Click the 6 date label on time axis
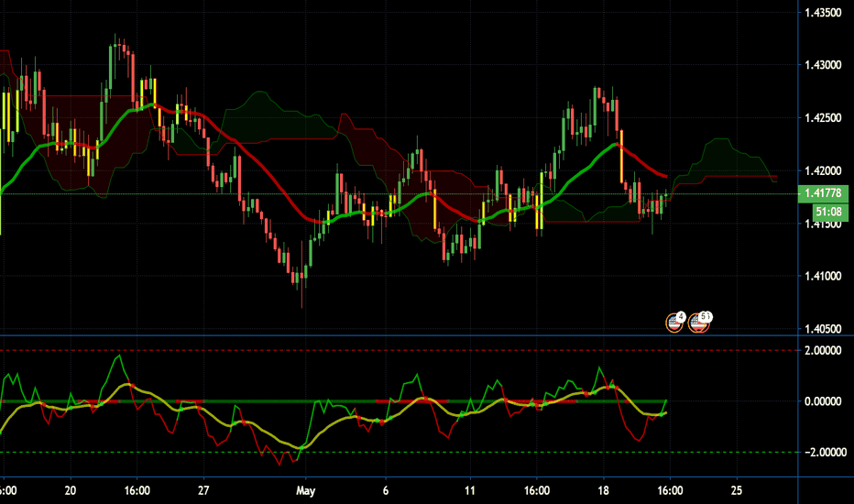The image size is (854, 504). pos(386,490)
